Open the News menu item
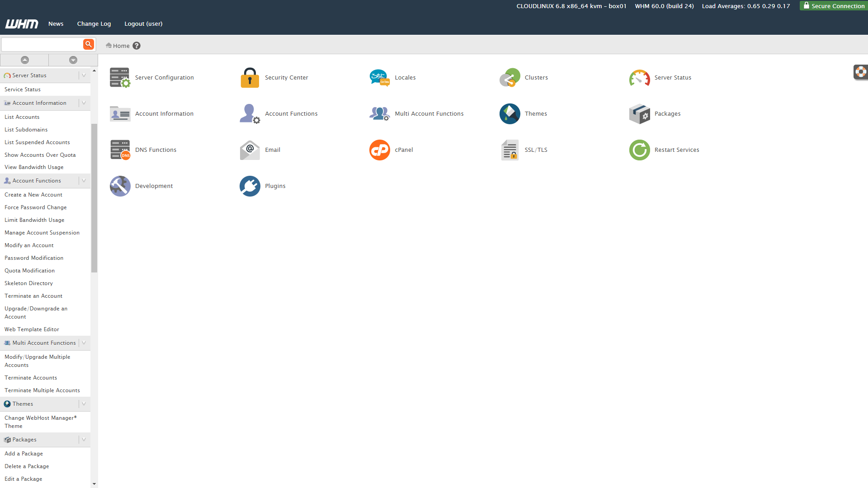 pyautogui.click(x=56, y=24)
